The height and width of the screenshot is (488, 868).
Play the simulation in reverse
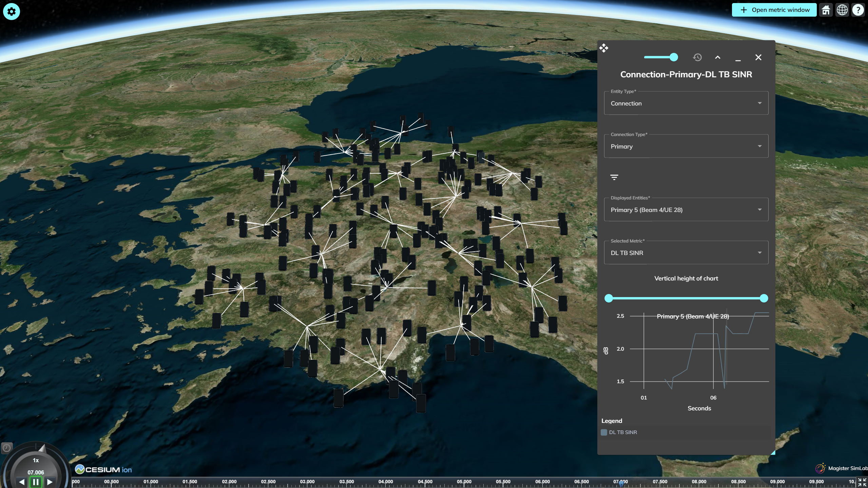pyautogui.click(x=22, y=482)
